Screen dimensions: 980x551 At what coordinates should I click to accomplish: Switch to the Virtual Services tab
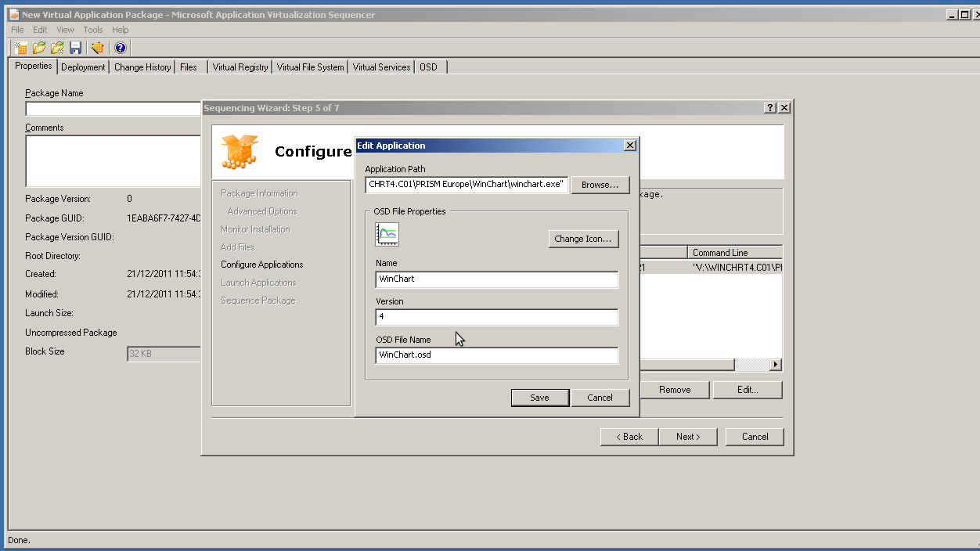pyautogui.click(x=381, y=67)
